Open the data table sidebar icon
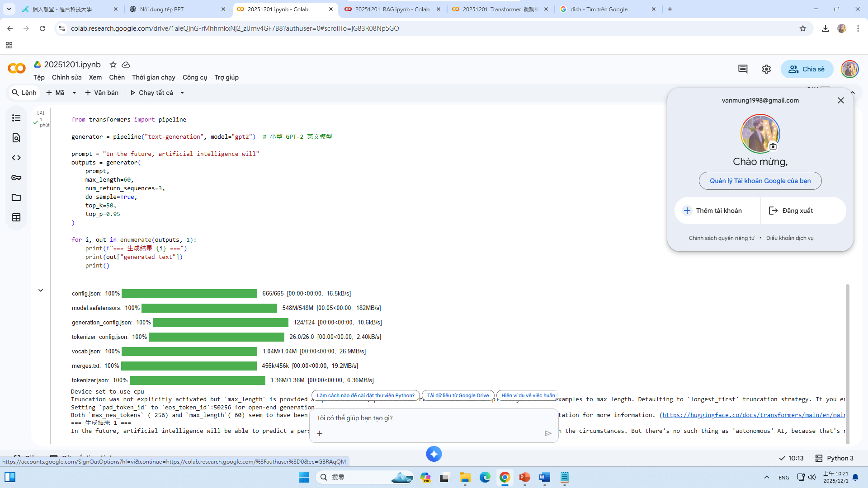868x488 pixels. pyautogui.click(x=16, y=217)
